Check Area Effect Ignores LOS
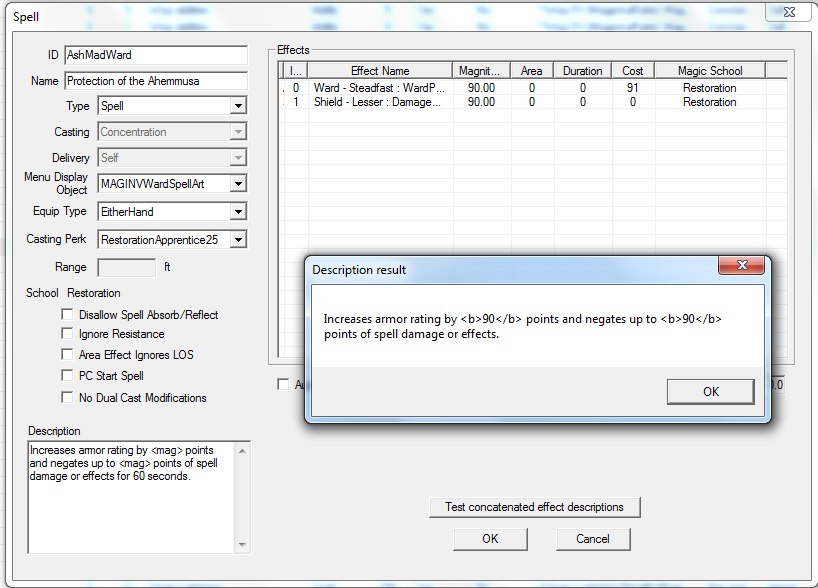Viewport: 818px width, 588px height. (67, 355)
